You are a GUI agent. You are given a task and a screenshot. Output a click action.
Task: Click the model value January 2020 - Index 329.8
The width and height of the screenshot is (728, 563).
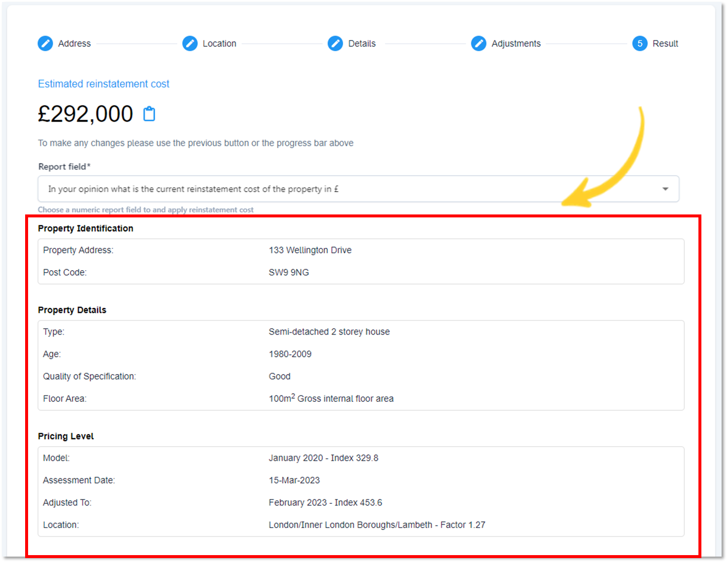pos(323,458)
